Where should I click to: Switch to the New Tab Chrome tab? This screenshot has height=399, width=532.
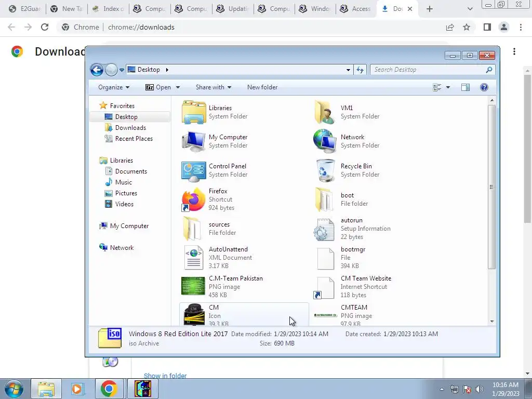66,9
